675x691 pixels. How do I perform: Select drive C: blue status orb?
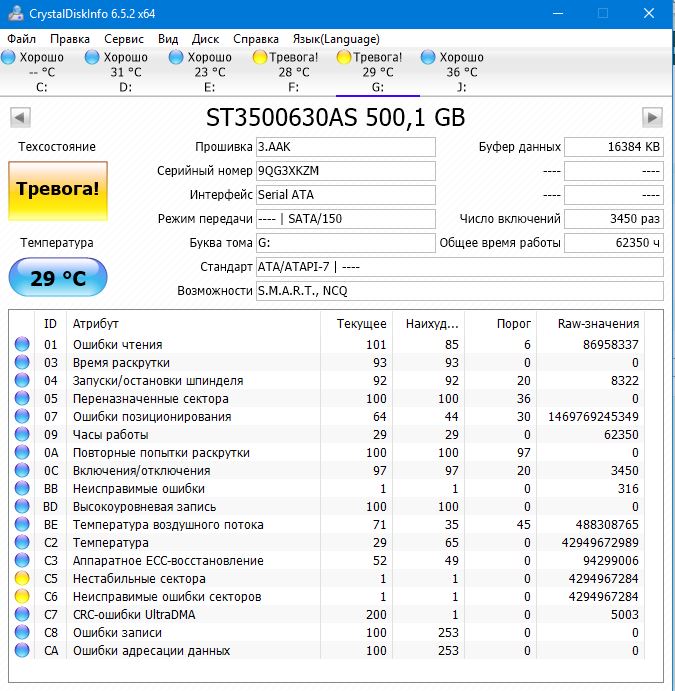pos(9,58)
